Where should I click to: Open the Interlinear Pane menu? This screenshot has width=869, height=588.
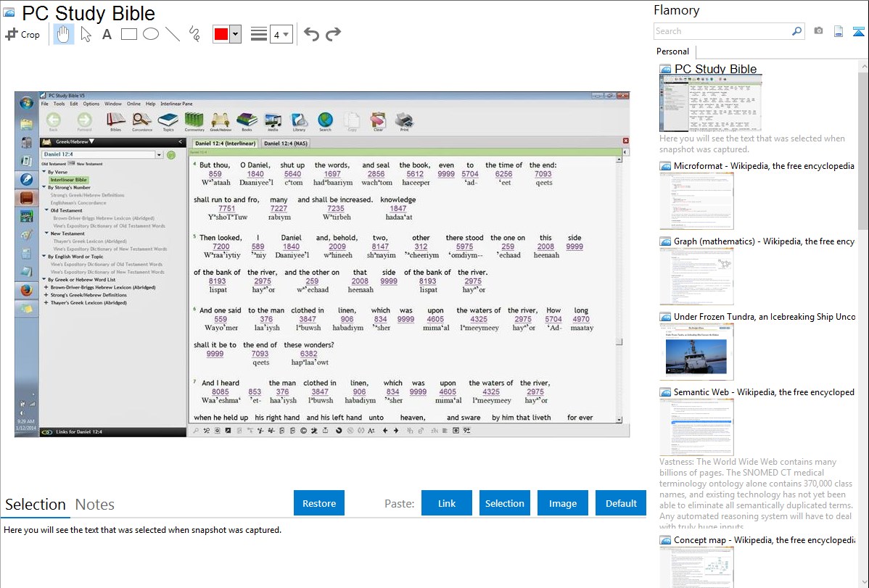(177, 104)
